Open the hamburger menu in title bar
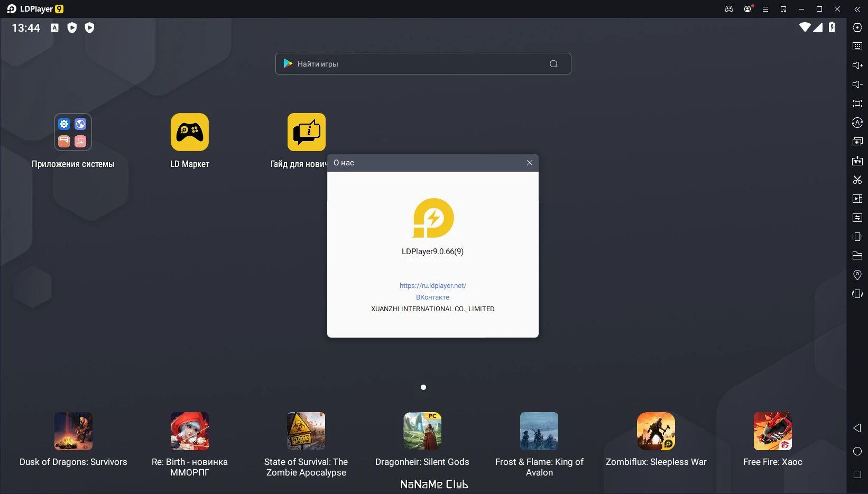868x494 pixels. point(765,9)
